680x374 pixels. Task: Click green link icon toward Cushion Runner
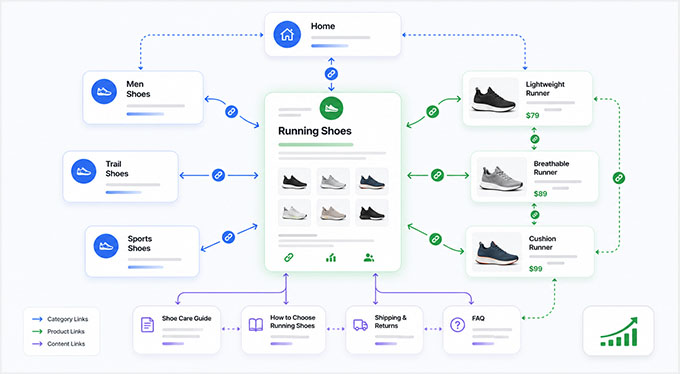(435, 239)
